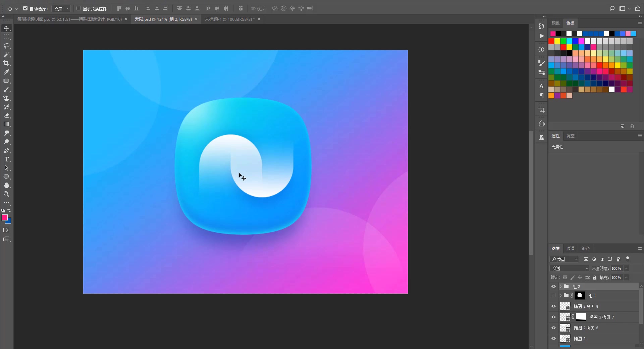Open the 穿透 blend mode dropdown
The height and width of the screenshot is (349, 644).
569,268
